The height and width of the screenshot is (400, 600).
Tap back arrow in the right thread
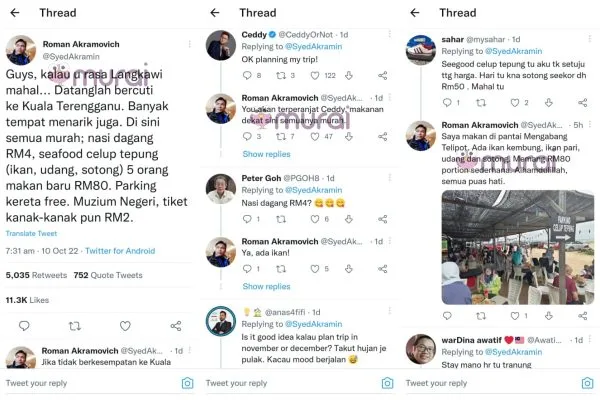click(x=416, y=13)
